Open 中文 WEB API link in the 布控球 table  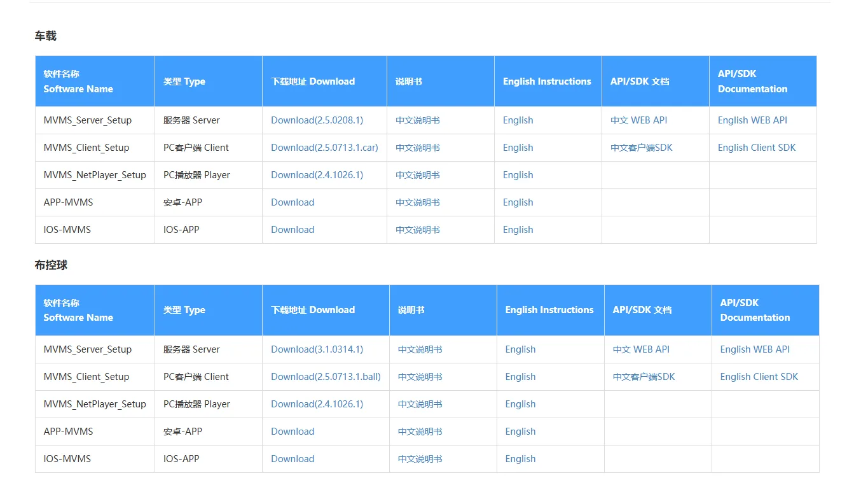point(642,349)
